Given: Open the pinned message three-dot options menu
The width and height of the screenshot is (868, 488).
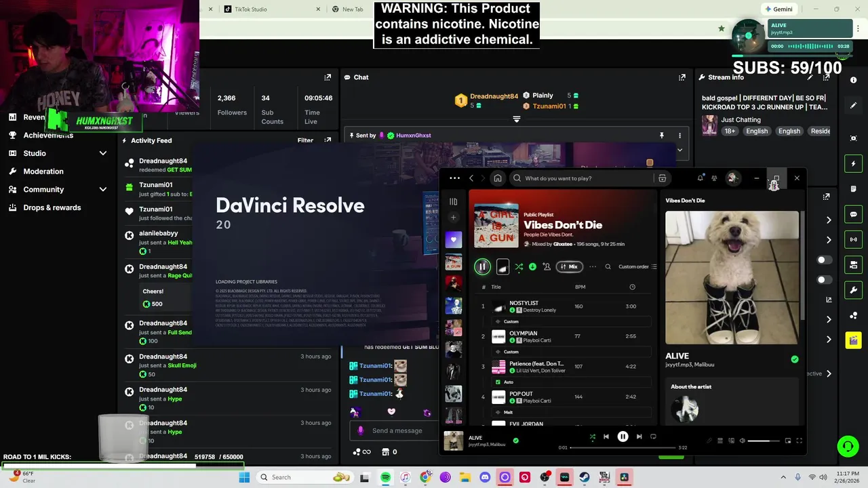Looking at the screenshot, I should [679, 136].
